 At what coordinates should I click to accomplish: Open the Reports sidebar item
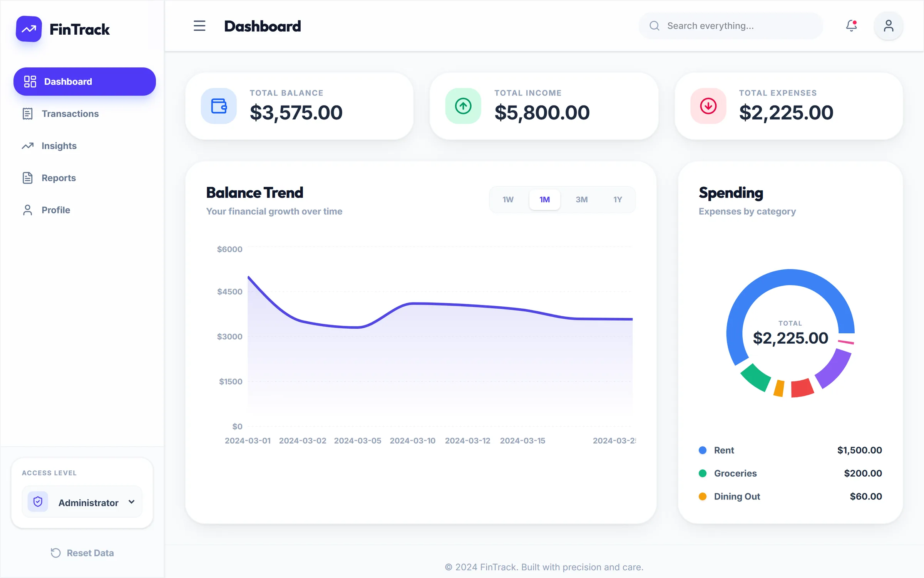point(85,178)
